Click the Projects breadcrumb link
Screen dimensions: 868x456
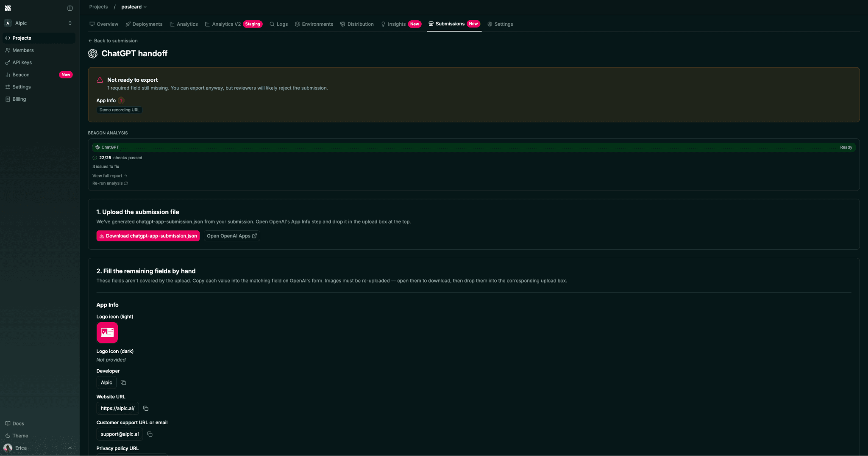(98, 7)
